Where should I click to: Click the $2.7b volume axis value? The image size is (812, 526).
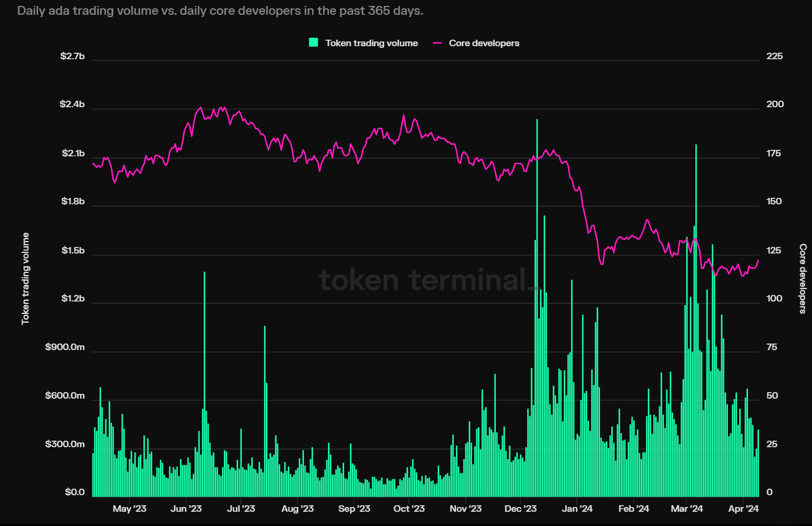[72, 56]
